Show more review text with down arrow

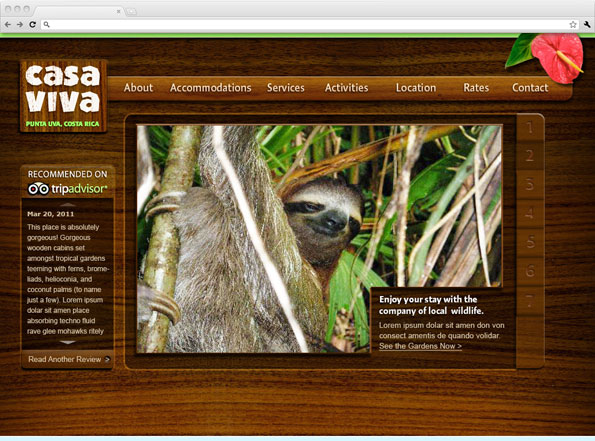pos(68,342)
